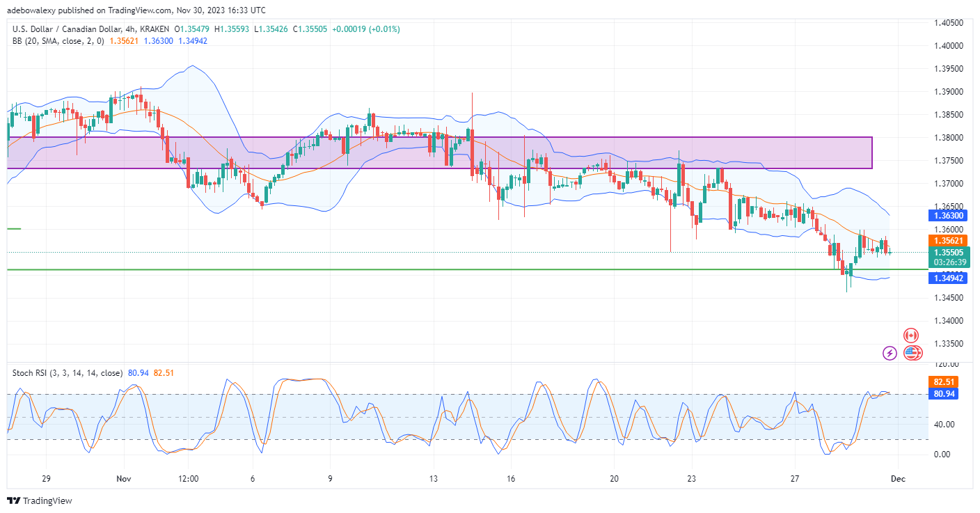
Task: Click the 1.36300 upper band price label
Action: (949, 216)
